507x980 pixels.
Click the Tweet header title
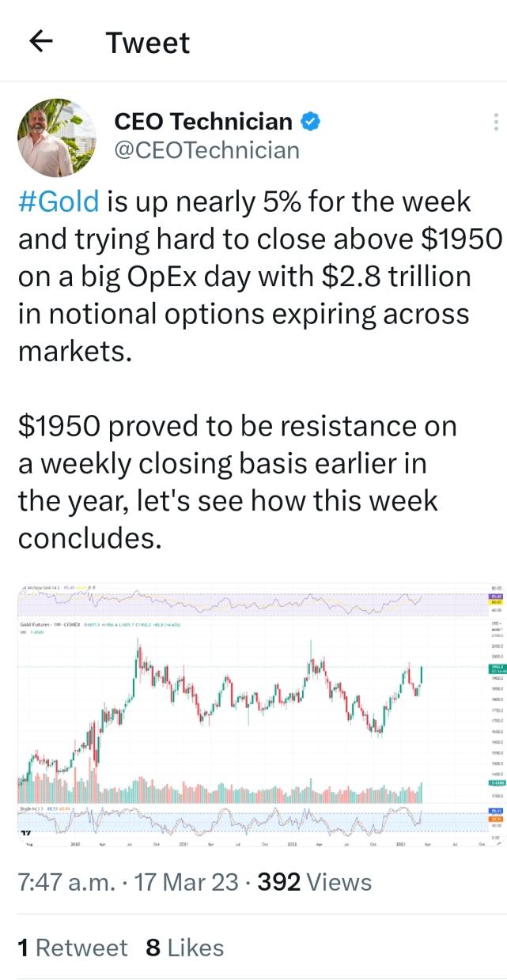[x=148, y=43]
